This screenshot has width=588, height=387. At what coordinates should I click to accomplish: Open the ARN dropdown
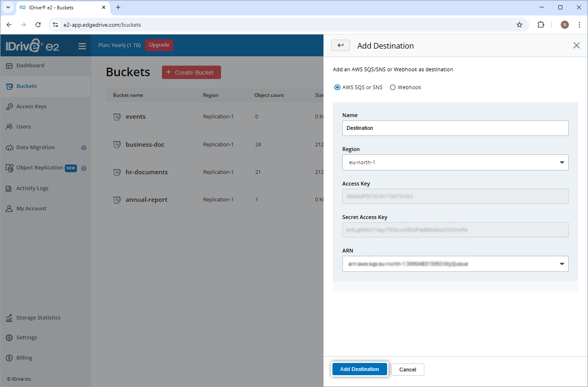(x=455, y=264)
